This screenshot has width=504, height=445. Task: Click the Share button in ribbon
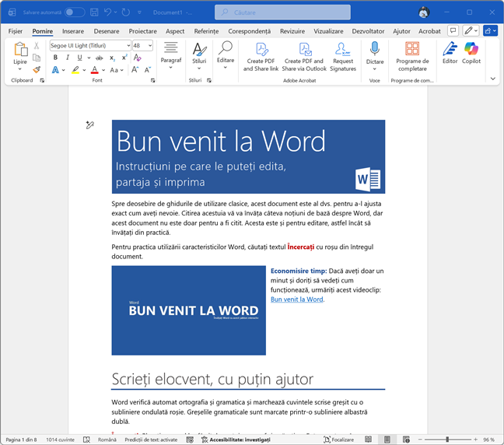(x=490, y=31)
